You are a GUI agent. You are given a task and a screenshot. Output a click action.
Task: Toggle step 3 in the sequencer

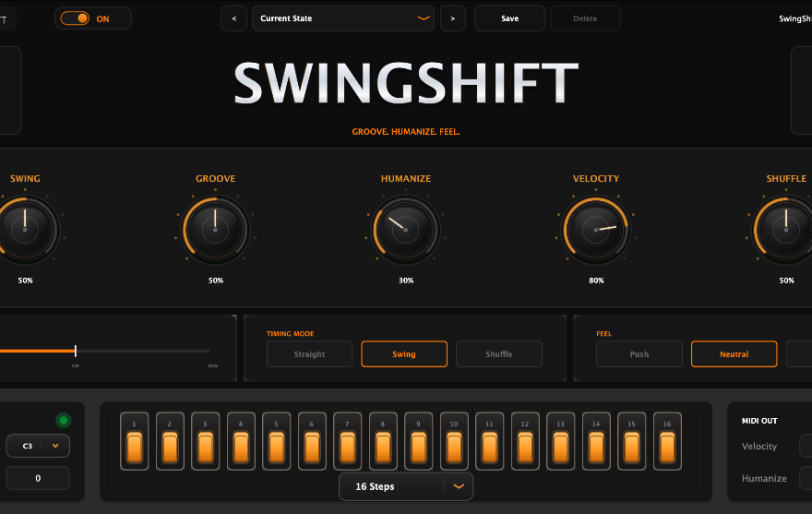pyautogui.click(x=206, y=441)
